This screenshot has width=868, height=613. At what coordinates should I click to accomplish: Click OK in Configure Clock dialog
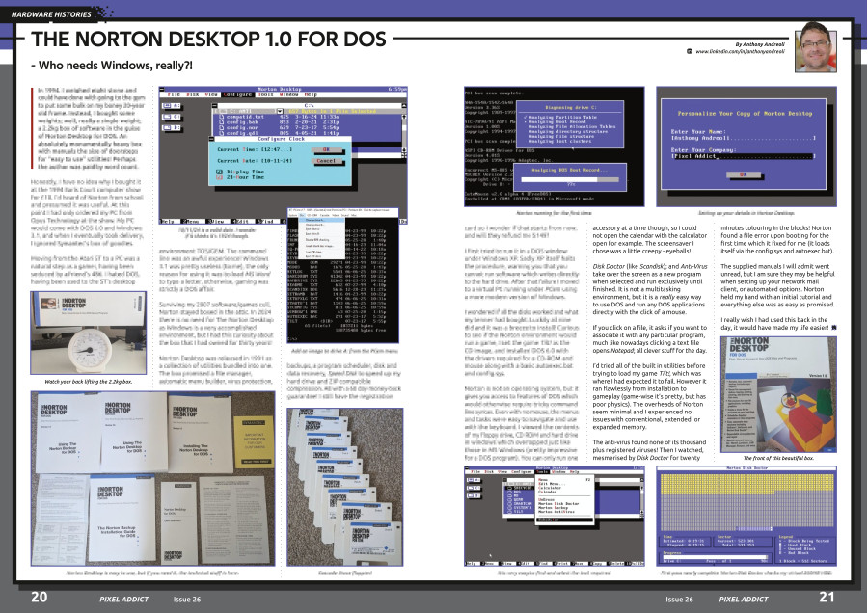(327, 149)
